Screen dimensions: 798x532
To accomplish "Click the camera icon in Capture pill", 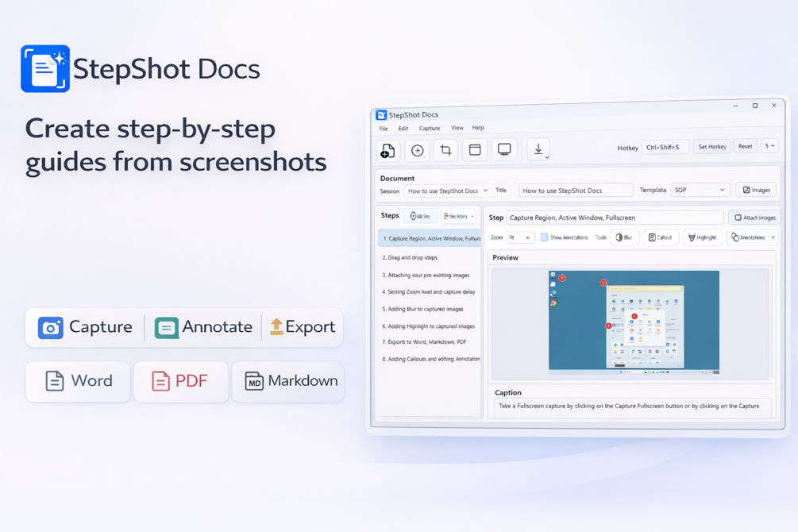I will 50,328.
